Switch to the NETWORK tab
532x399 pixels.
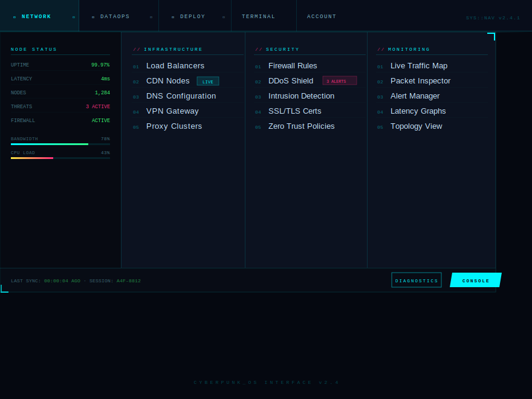(39, 16)
